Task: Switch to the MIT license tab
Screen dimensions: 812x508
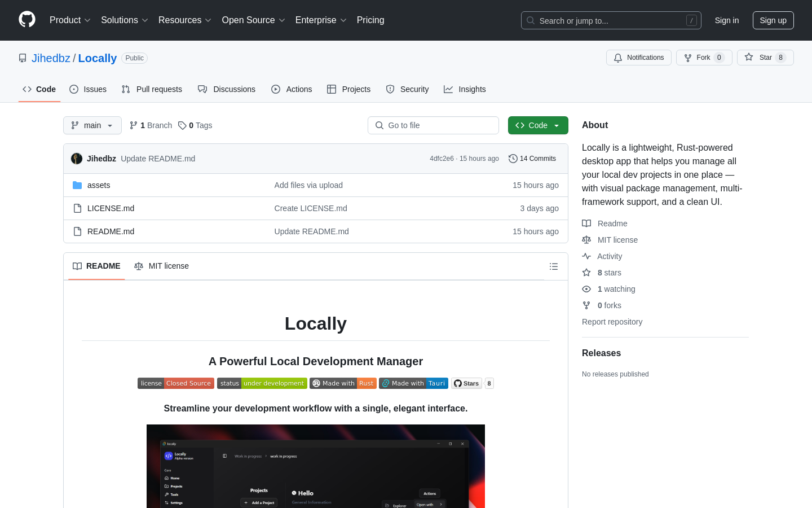Action: pos(161,266)
